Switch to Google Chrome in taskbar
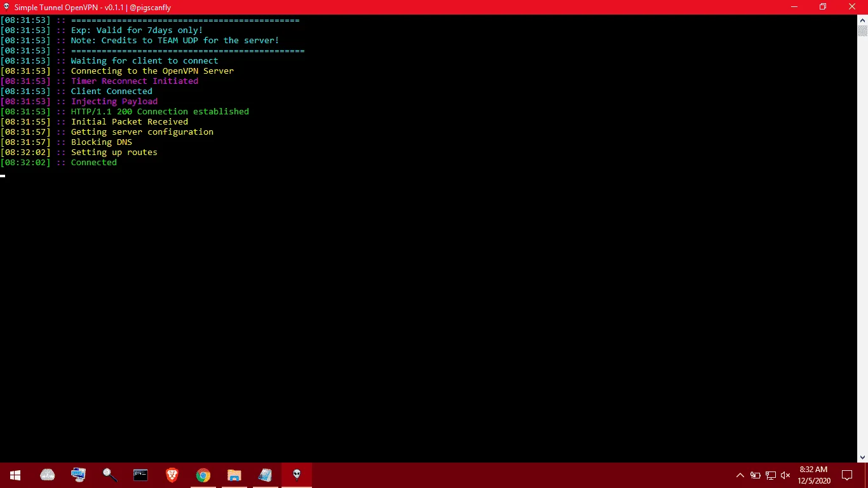The image size is (868, 488). pos(203,475)
